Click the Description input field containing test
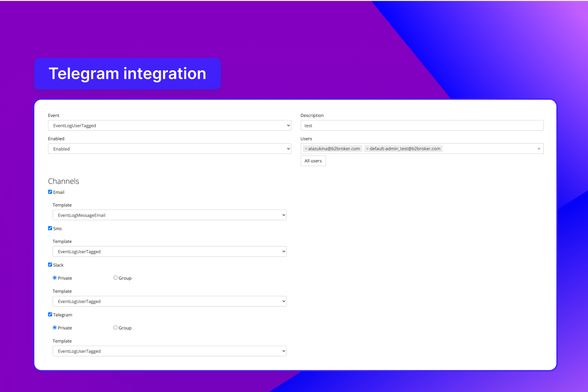Screen dimensions: 588x392 click(x=422, y=125)
